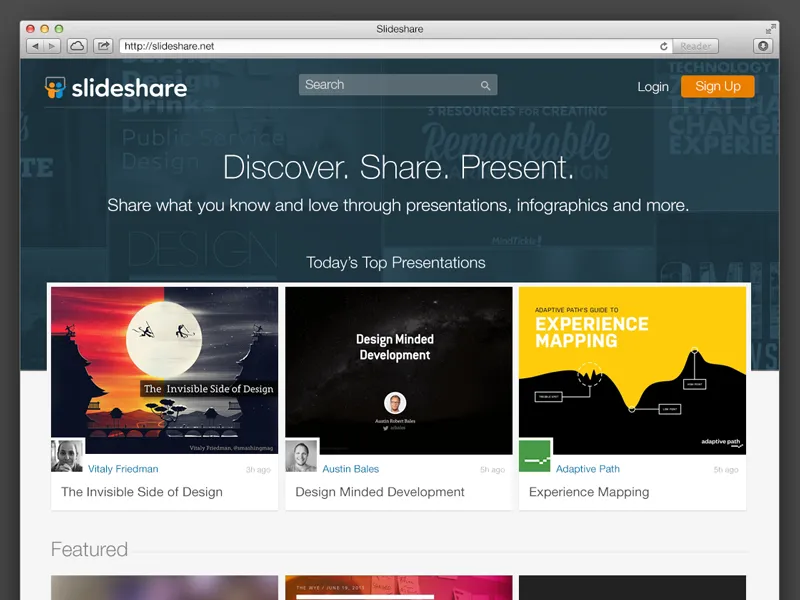Click Vitaly Friedman's avatar photo
Viewport: 800px width, 600px height.
click(67, 456)
